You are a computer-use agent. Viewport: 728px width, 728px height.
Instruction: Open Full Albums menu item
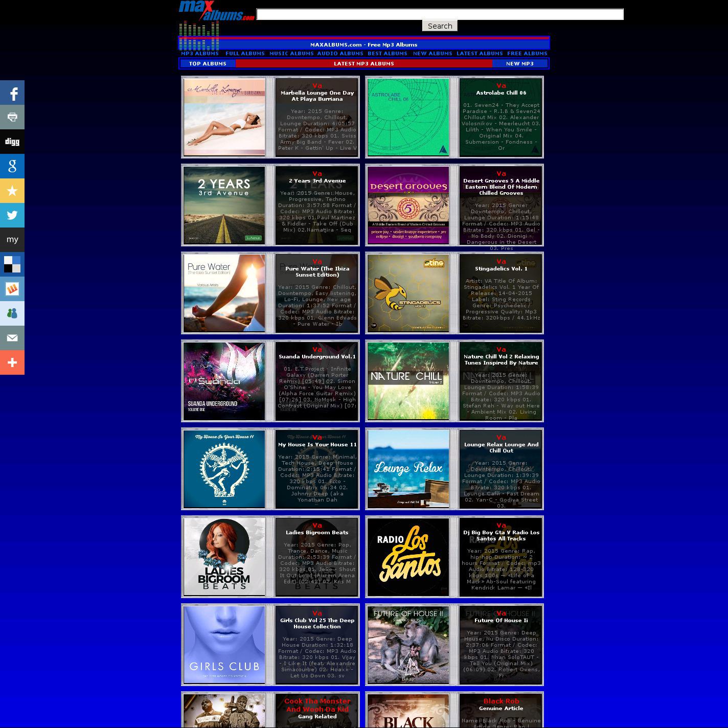(x=245, y=54)
